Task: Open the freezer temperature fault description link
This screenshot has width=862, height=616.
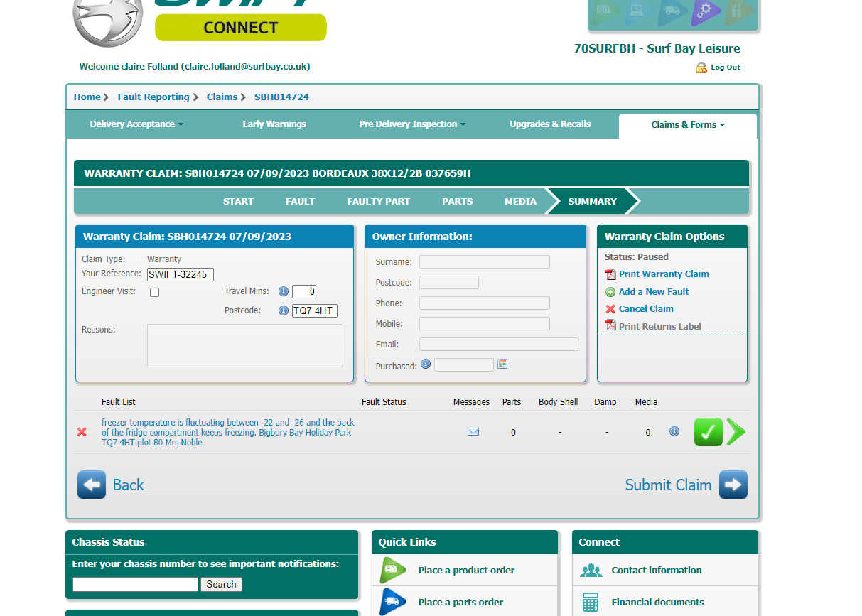Action: [227, 432]
